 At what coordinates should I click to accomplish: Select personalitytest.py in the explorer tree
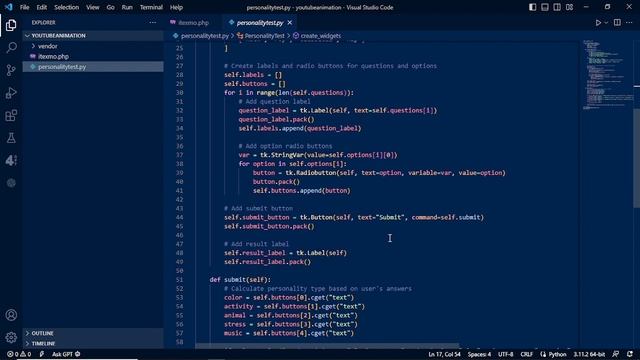(93, 67)
